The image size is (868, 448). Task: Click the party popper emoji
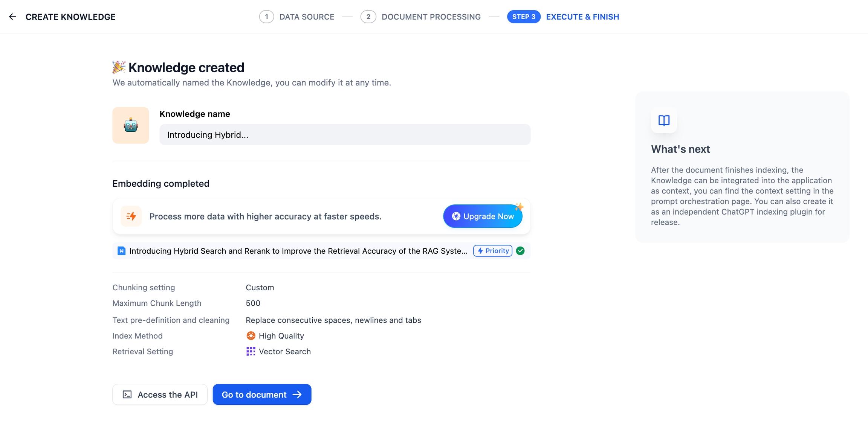click(119, 67)
